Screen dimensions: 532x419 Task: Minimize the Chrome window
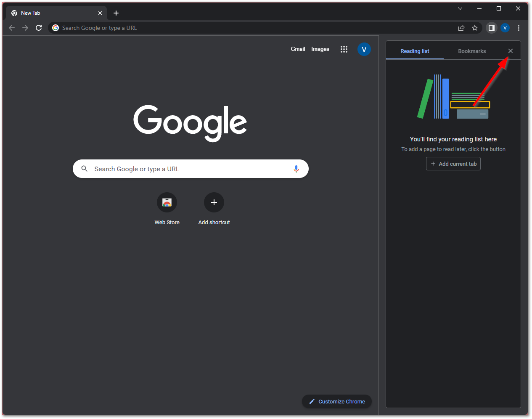tap(479, 8)
